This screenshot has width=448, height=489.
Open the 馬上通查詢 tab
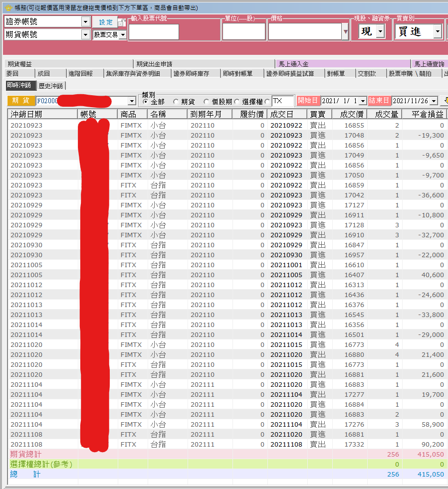tap(429, 64)
